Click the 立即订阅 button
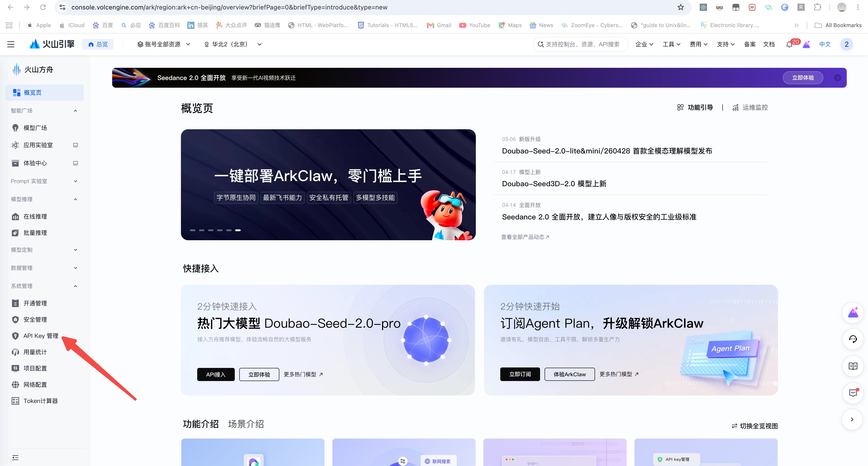Image resolution: width=868 pixels, height=466 pixels. 520,374
